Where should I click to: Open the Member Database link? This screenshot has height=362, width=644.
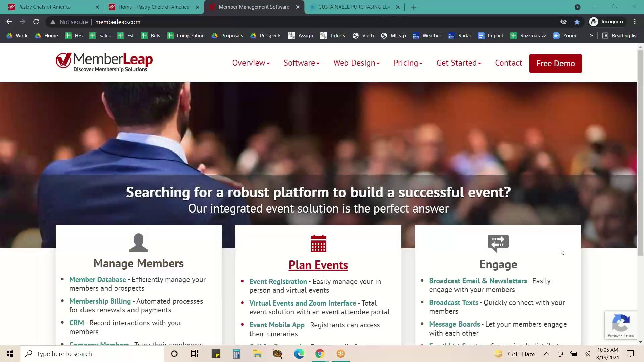pos(98,280)
